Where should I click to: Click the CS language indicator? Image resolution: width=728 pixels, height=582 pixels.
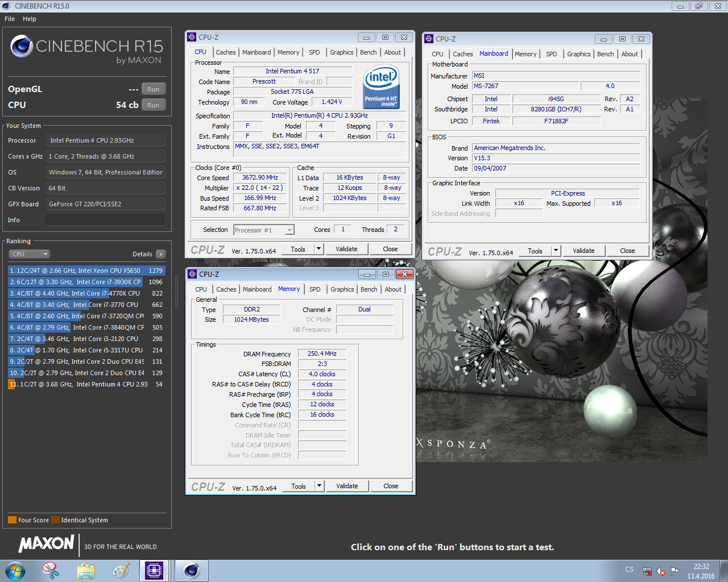pyautogui.click(x=629, y=569)
